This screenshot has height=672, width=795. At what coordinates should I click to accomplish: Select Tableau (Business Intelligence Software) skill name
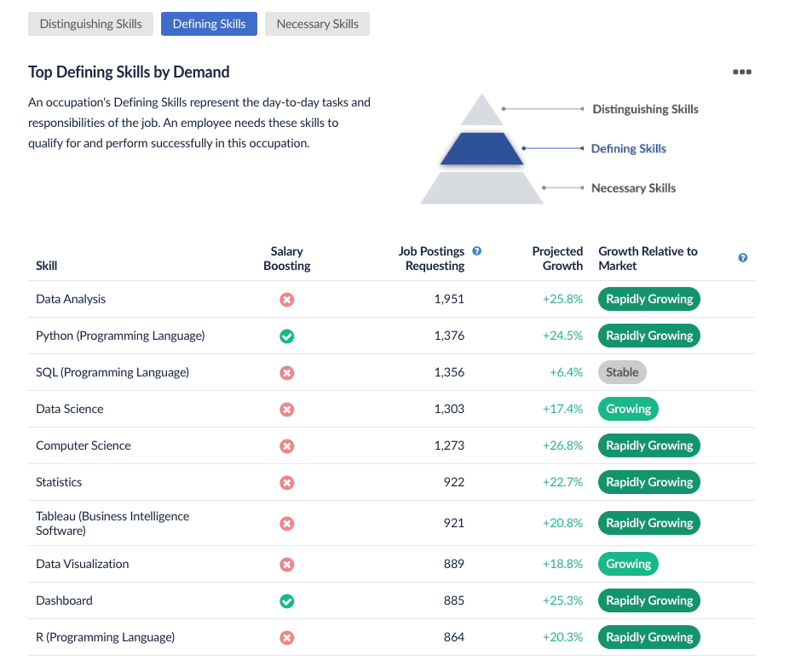[x=112, y=524]
